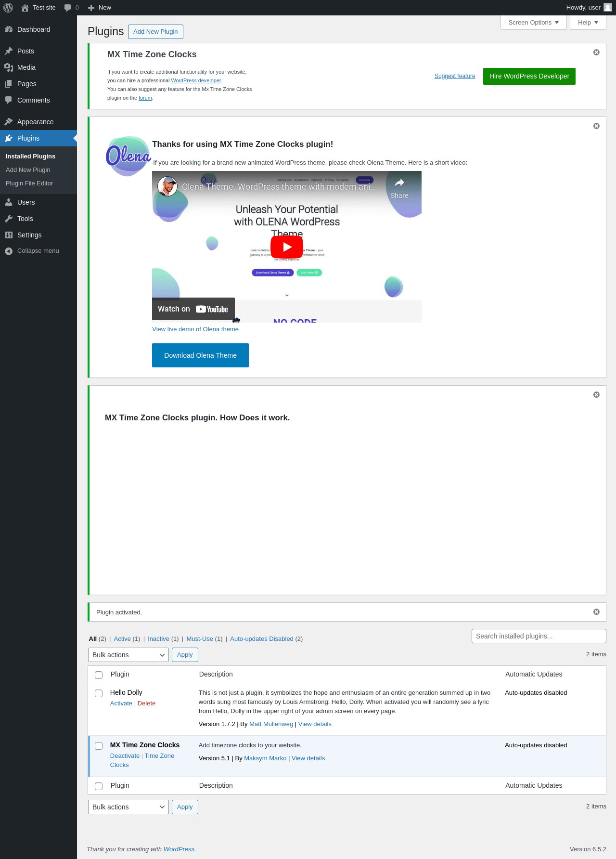Delete the Hello Dolly plugin
The image size is (616, 859).
coord(146,703)
